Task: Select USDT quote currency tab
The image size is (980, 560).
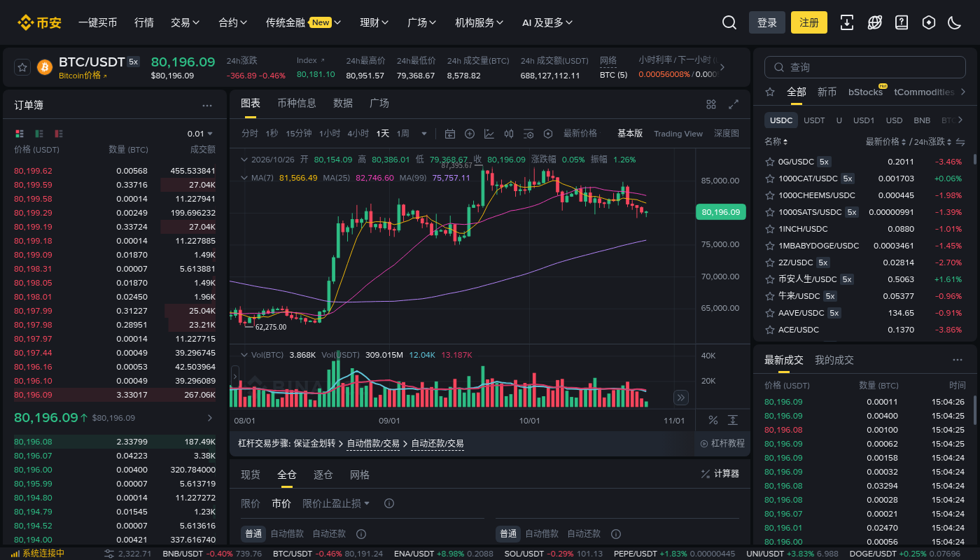Action: [x=814, y=120]
